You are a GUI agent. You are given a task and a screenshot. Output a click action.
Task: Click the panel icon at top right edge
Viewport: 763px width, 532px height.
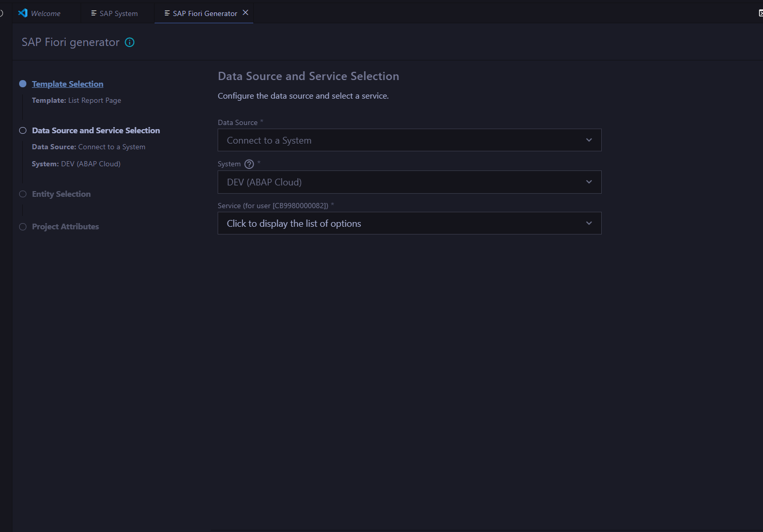[760, 13]
